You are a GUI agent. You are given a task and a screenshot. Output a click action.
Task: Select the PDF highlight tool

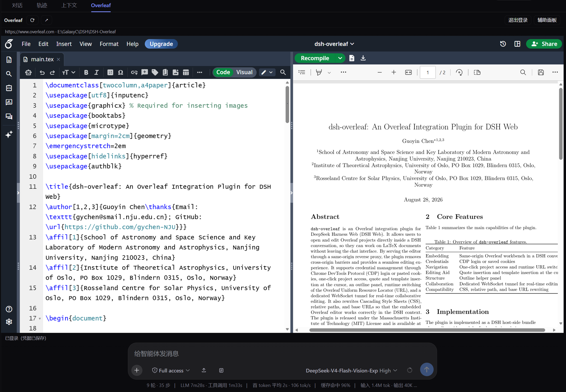tap(319, 72)
